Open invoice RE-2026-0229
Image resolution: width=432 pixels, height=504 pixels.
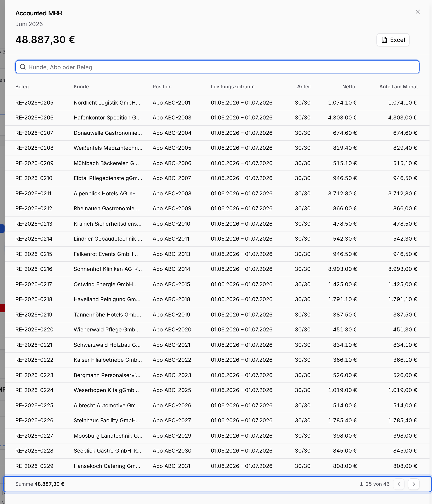34,466
